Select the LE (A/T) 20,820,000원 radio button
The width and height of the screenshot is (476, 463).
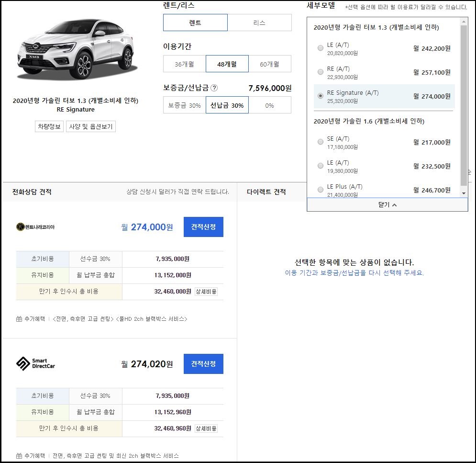coord(320,48)
